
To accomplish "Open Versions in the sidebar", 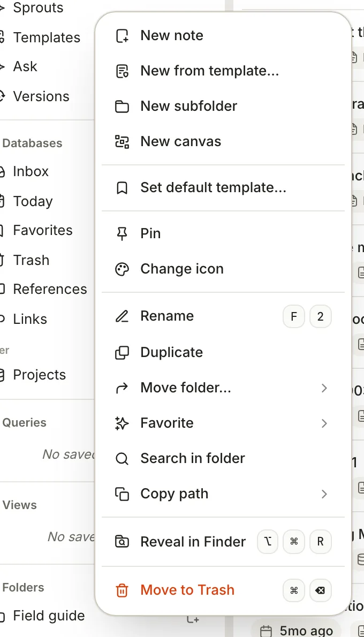I will coord(41,96).
